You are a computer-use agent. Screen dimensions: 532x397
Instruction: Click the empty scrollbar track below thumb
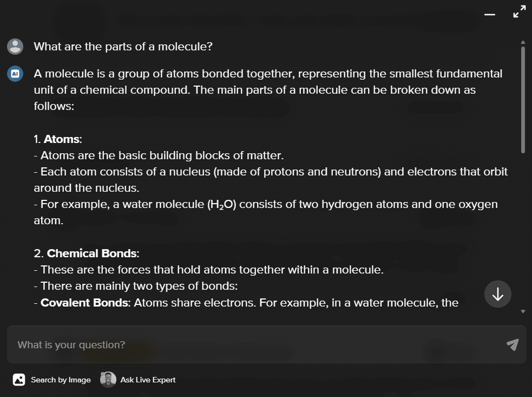(523, 231)
